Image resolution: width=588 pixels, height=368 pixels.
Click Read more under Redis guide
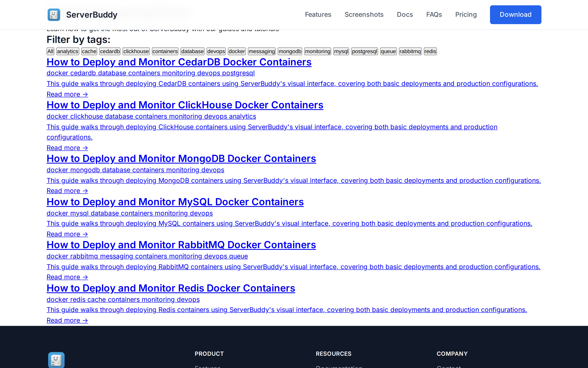coord(67,320)
